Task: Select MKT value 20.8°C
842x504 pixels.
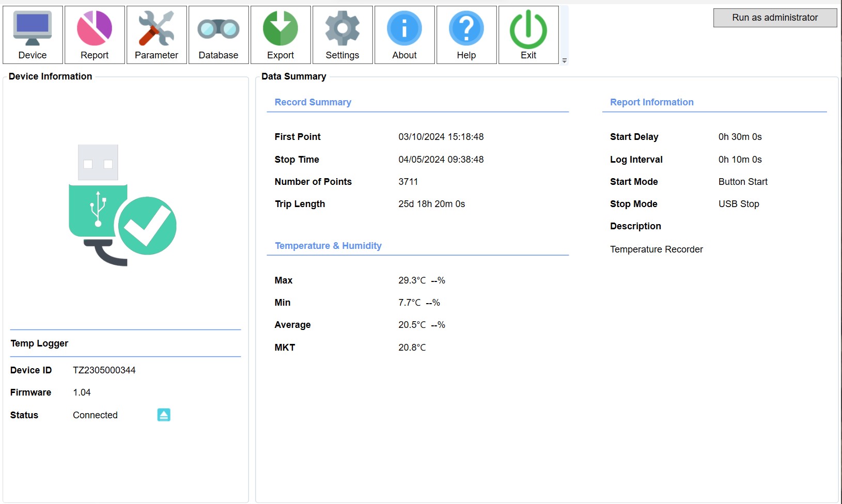Action: pyautogui.click(x=412, y=348)
